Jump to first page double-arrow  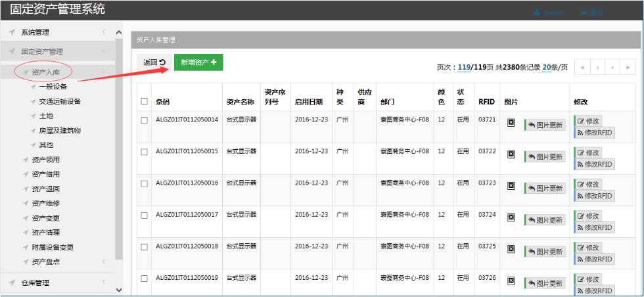click(582, 67)
